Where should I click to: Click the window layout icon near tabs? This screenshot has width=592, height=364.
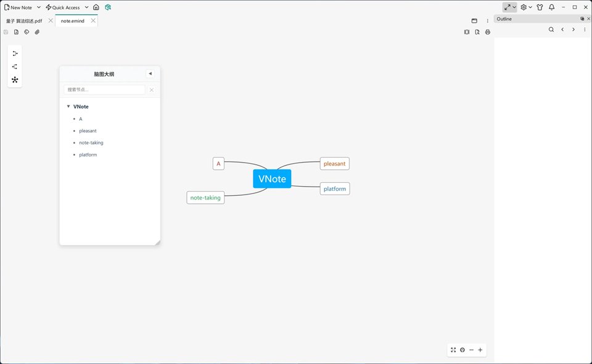475,21
